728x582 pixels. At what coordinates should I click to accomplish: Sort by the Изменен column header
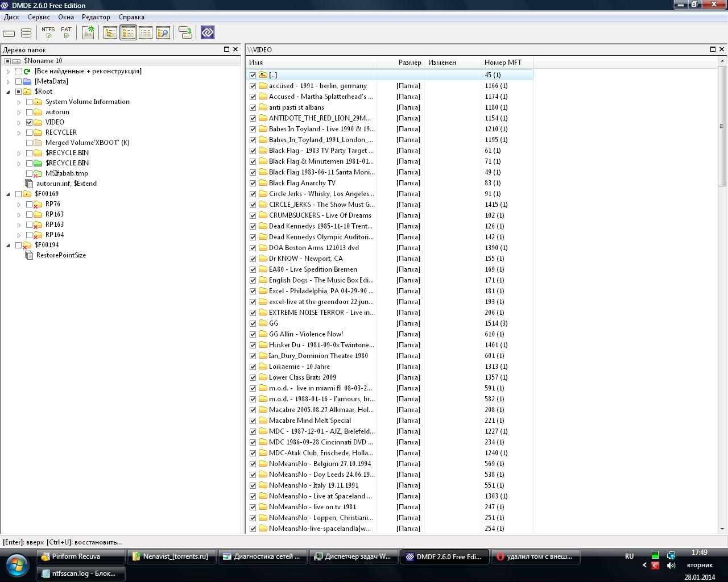(452, 63)
